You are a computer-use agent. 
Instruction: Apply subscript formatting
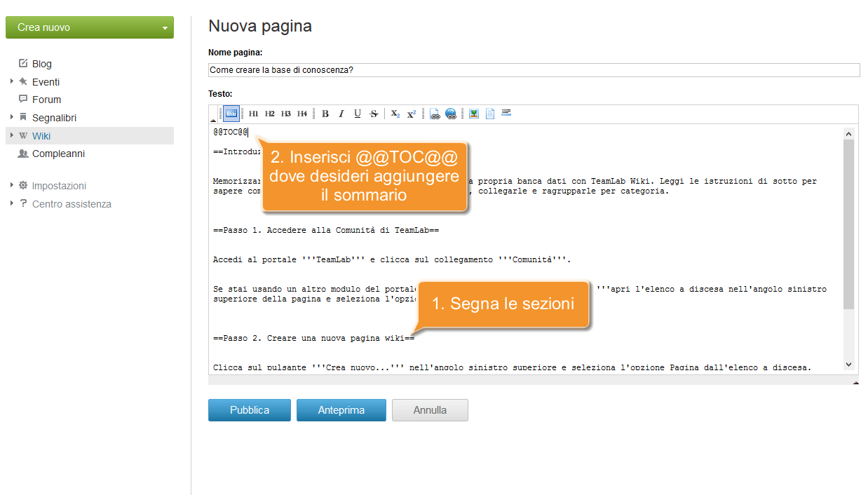click(395, 114)
